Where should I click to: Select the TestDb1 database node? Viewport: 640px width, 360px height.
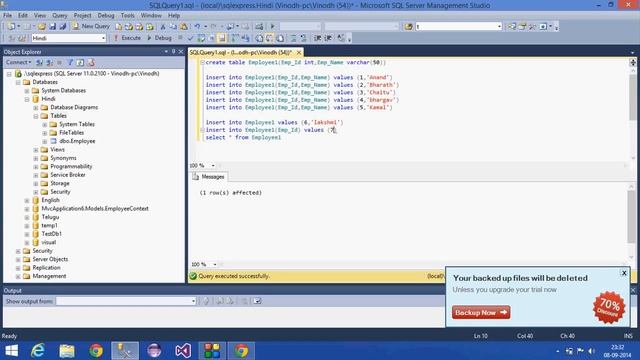pyautogui.click(x=51, y=234)
